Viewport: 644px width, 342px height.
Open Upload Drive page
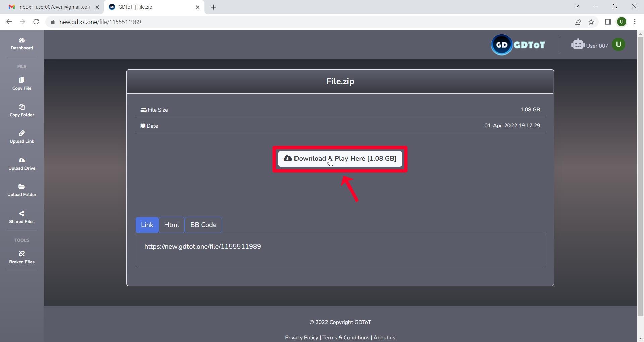pyautogui.click(x=21, y=164)
